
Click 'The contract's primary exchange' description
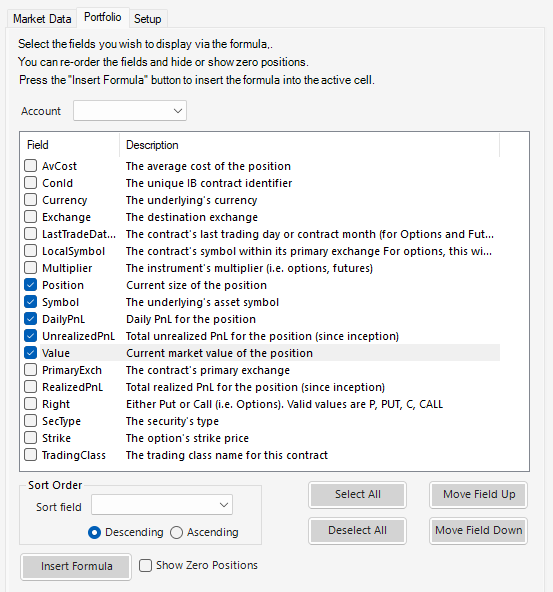click(208, 370)
